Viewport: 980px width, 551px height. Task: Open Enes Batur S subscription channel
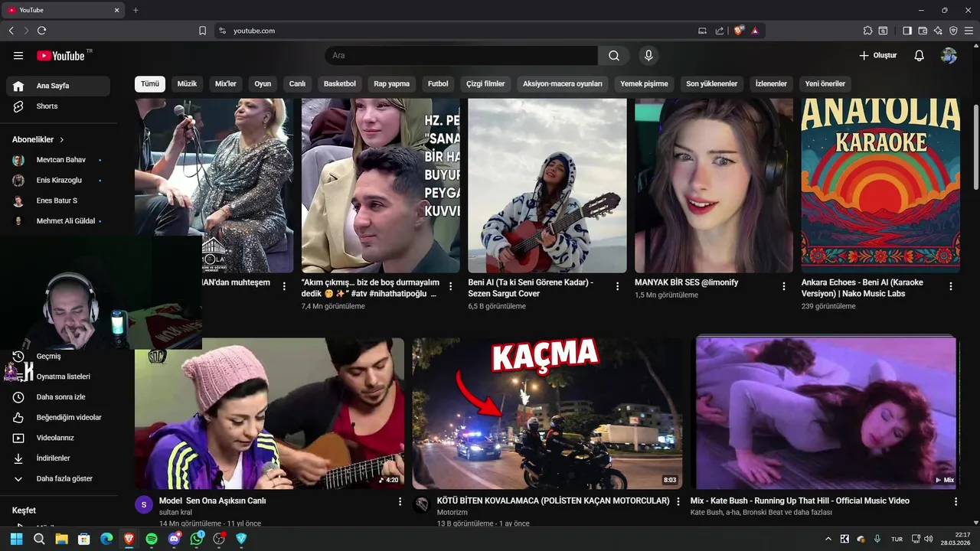(58, 201)
